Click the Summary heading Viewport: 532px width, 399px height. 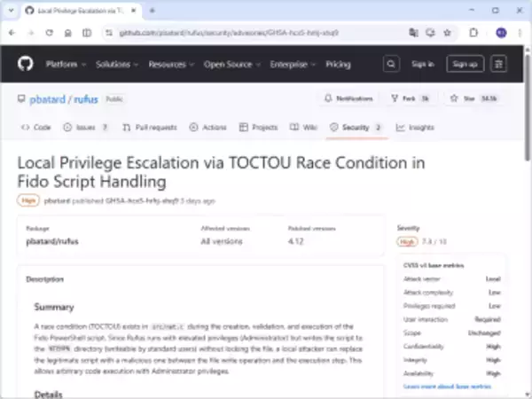coord(54,307)
